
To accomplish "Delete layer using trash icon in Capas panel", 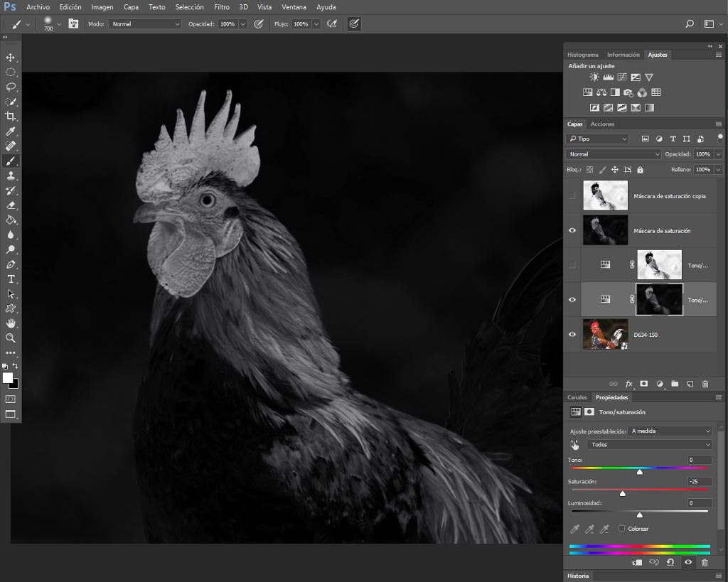I will point(705,384).
